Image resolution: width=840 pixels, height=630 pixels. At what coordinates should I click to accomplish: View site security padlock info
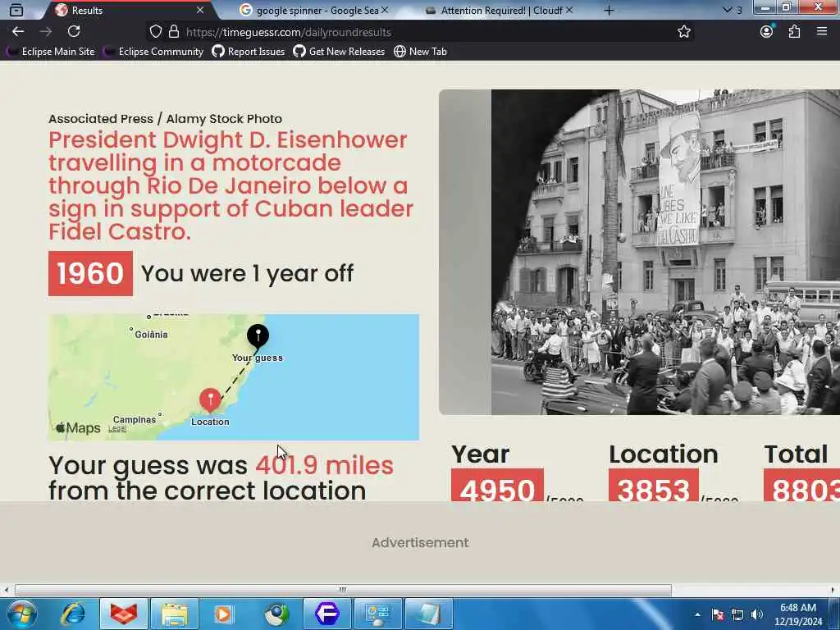[x=174, y=32]
